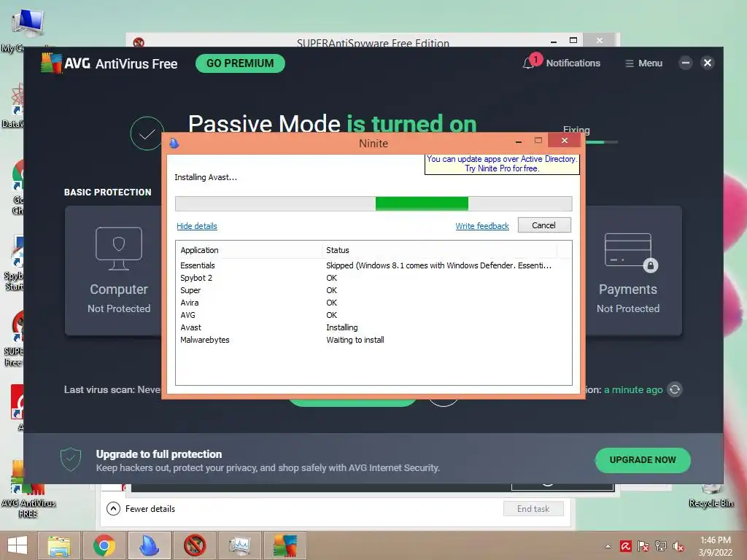
Task: Click the SUPERAntiSpyware window title bar icon
Action: pyautogui.click(x=139, y=42)
